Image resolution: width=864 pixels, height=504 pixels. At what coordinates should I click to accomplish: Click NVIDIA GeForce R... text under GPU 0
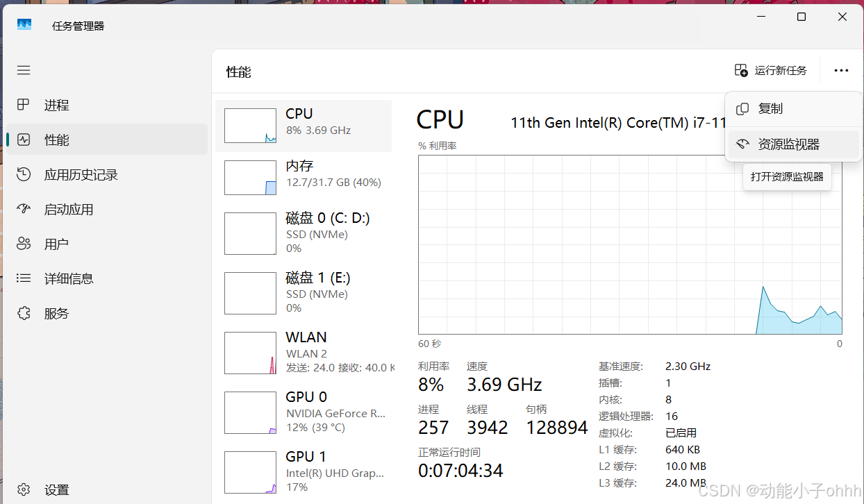pyautogui.click(x=335, y=413)
